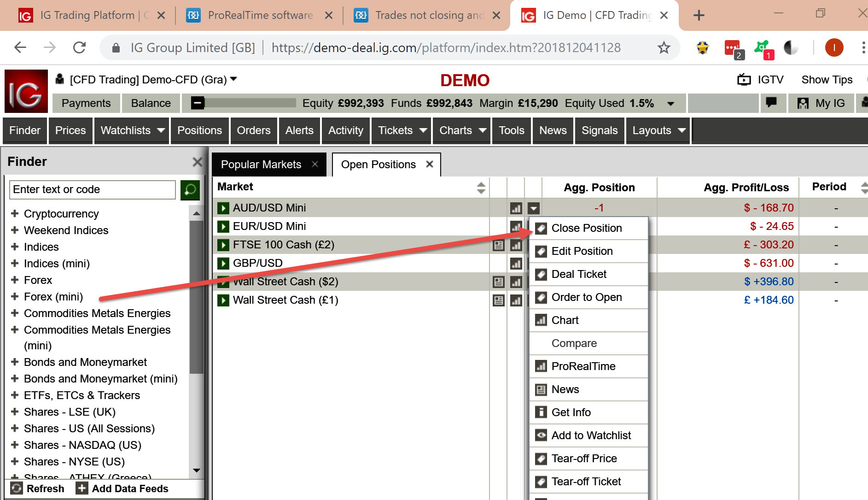Open the Orders toolbar button

[x=254, y=130]
